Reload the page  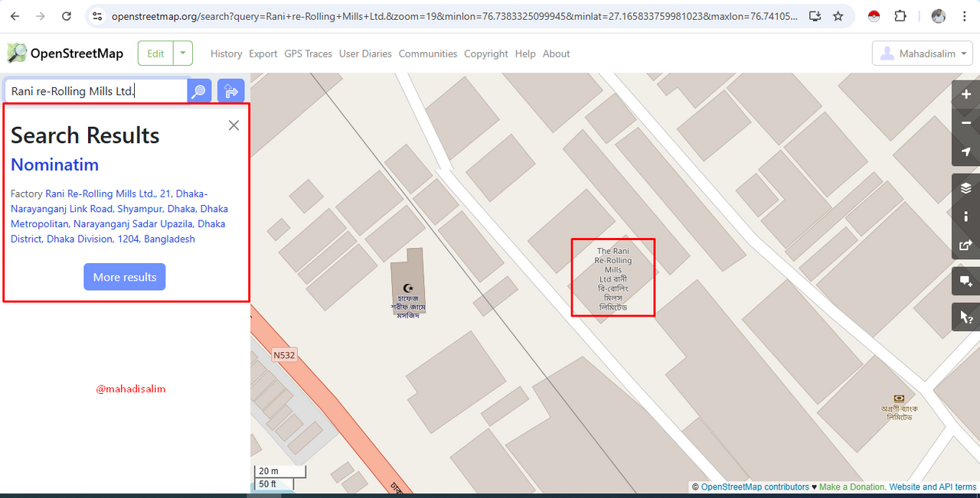(67, 16)
